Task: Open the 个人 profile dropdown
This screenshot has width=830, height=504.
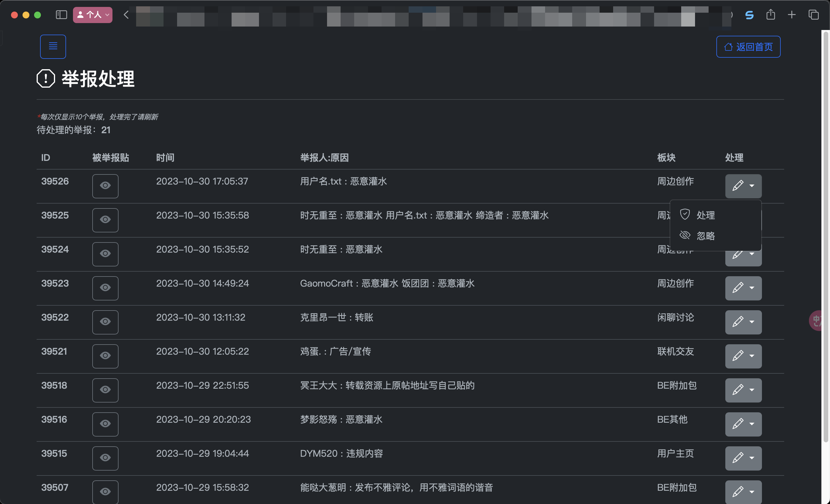Action: (93, 15)
